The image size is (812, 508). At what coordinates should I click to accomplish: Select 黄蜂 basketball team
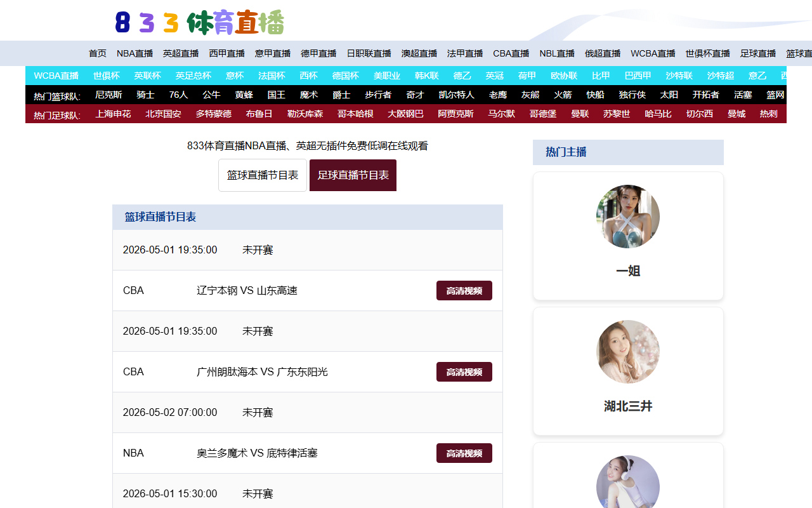(x=244, y=95)
